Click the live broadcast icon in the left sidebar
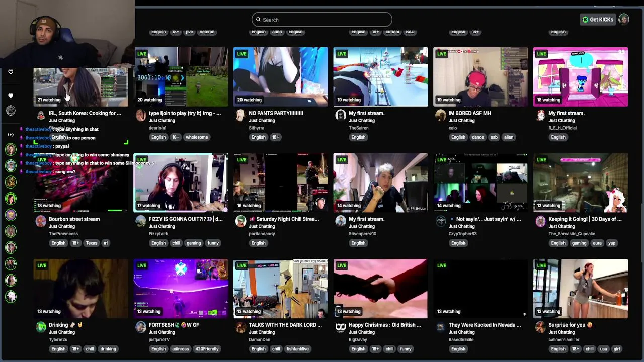 click(x=11, y=134)
